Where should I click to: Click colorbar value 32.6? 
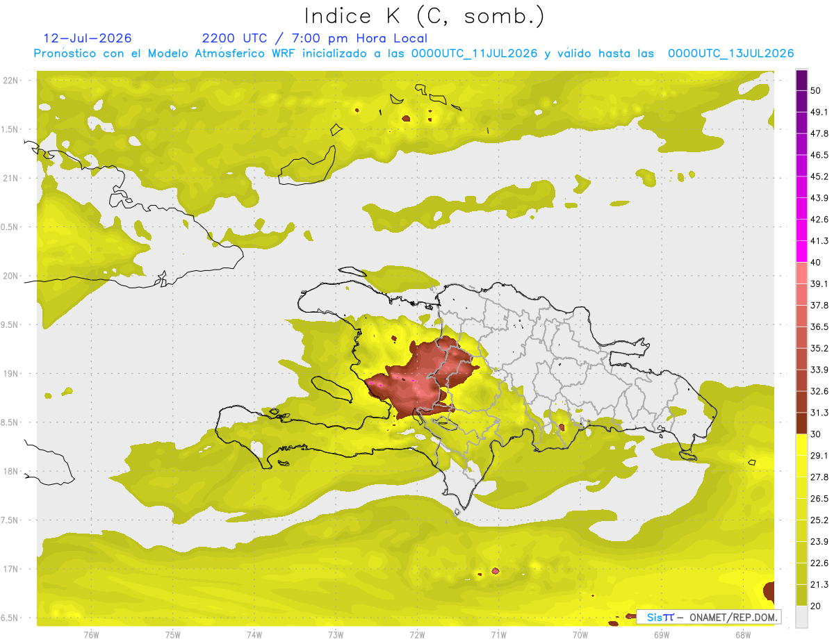[x=819, y=391]
